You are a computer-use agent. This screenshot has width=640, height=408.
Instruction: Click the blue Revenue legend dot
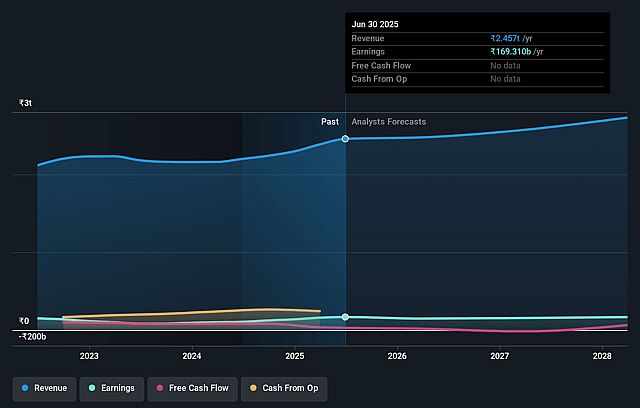coord(25,388)
